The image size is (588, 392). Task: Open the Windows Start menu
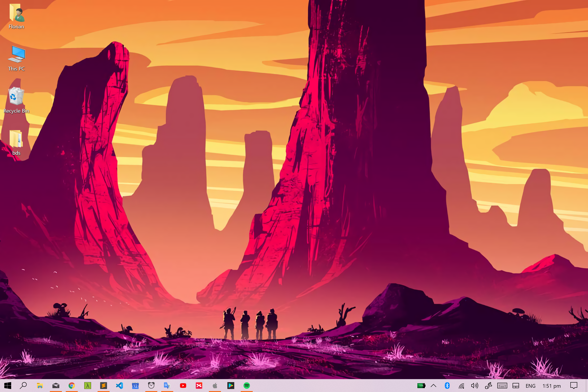[8, 386]
